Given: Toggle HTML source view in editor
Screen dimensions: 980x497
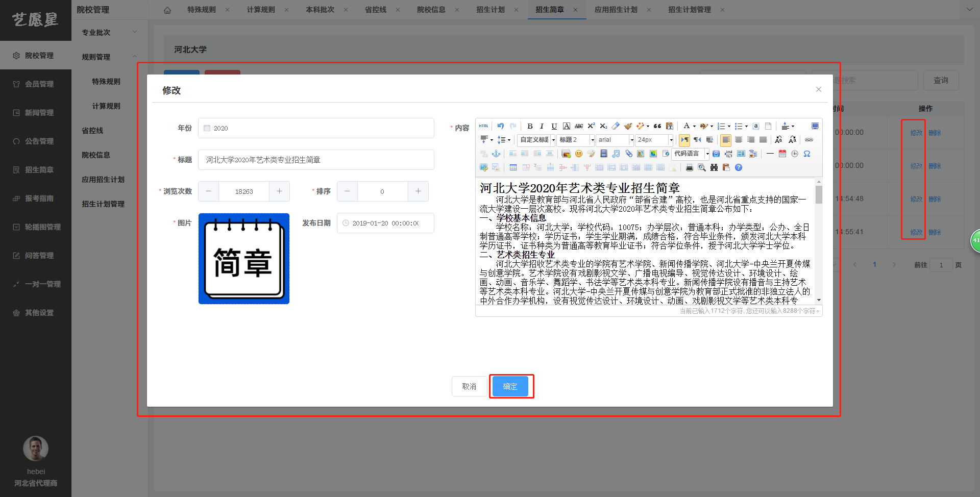Looking at the screenshot, I should pos(483,126).
